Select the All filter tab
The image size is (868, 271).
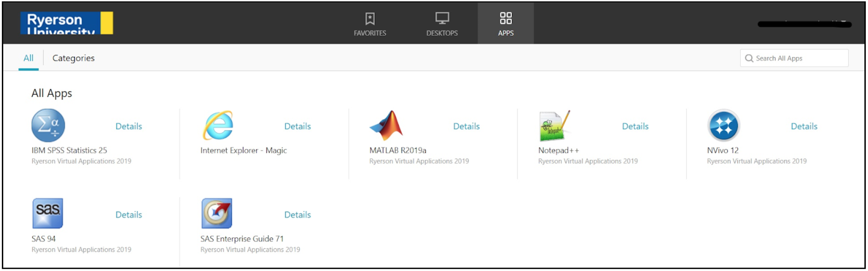pos(28,58)
